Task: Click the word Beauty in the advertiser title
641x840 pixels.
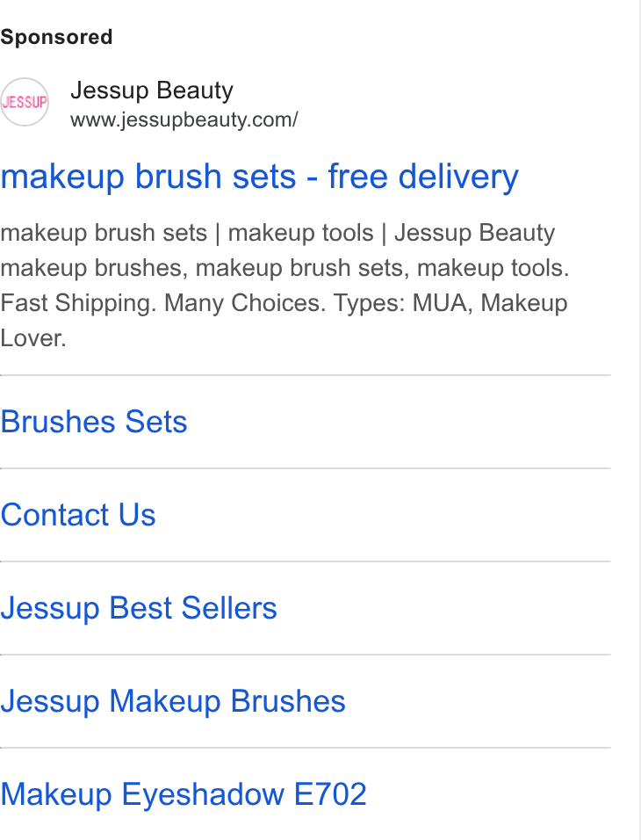Action: [x=195, y=91]
